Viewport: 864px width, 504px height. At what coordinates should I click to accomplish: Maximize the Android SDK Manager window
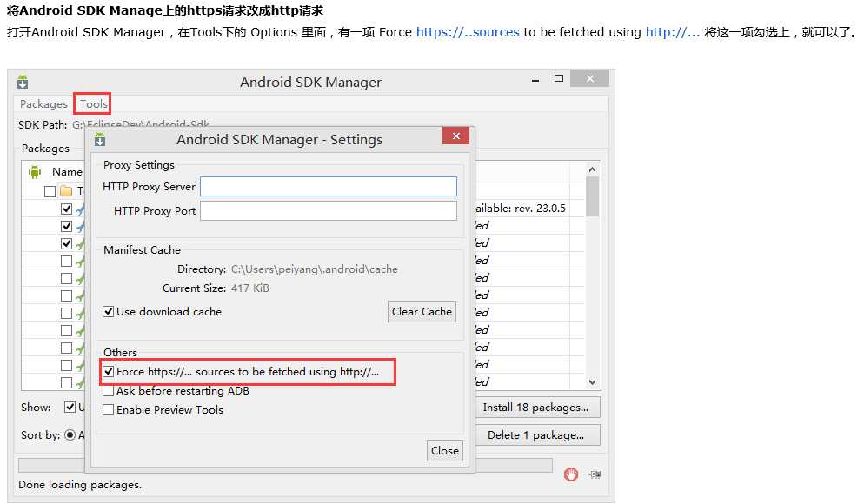(559, 78)
